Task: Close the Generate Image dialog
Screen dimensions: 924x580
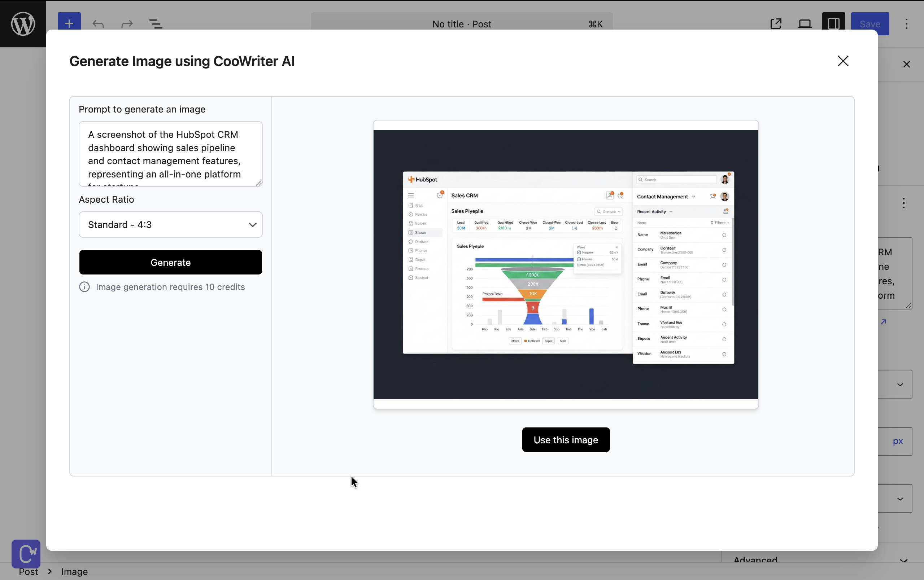Action: (x=843, y=61)
